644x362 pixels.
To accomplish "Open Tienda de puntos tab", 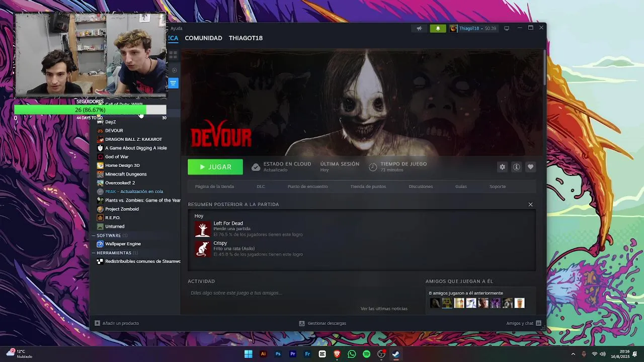I will [x=368, y=187].
